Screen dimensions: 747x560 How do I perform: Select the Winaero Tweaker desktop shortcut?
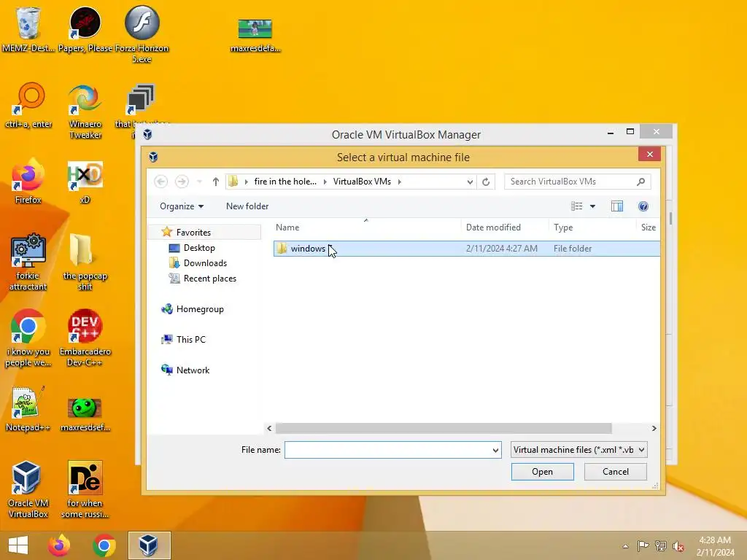pos(85,112)
